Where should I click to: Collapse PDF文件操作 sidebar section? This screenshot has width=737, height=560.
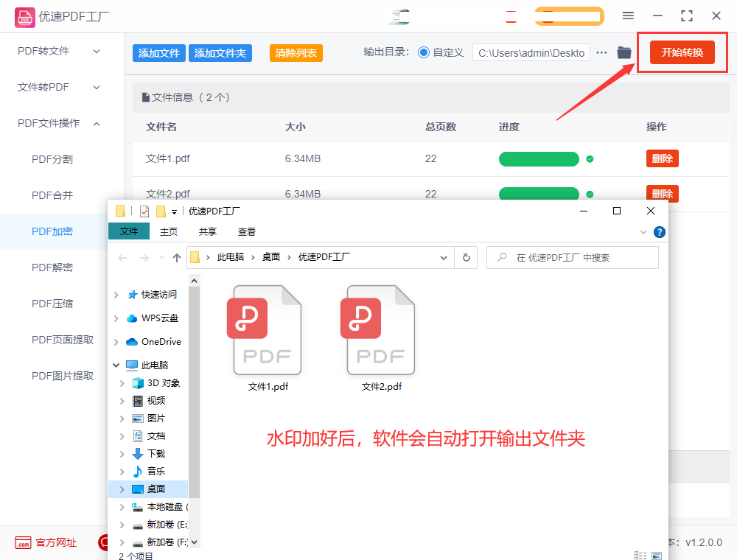97,124
